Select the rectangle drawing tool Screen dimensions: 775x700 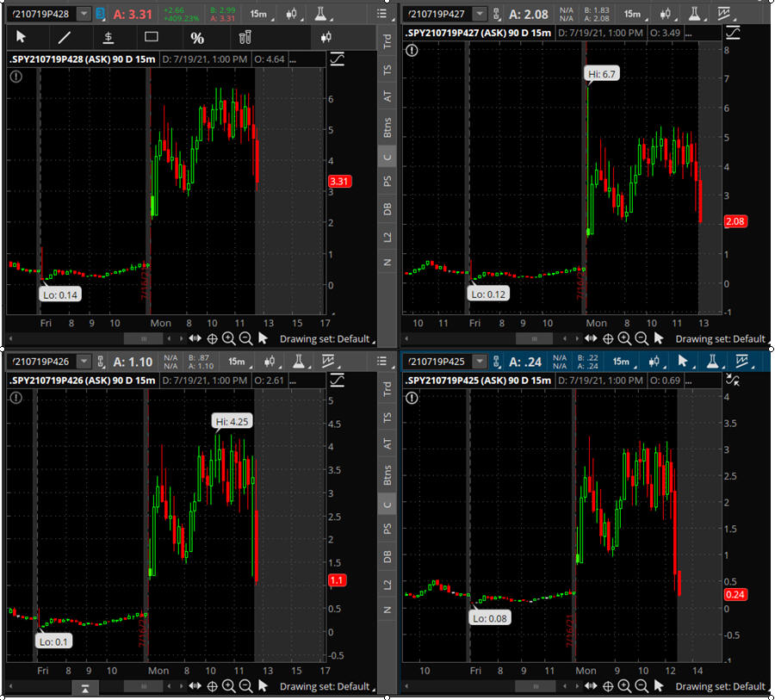pyautogui.click(x=152, y=36)
